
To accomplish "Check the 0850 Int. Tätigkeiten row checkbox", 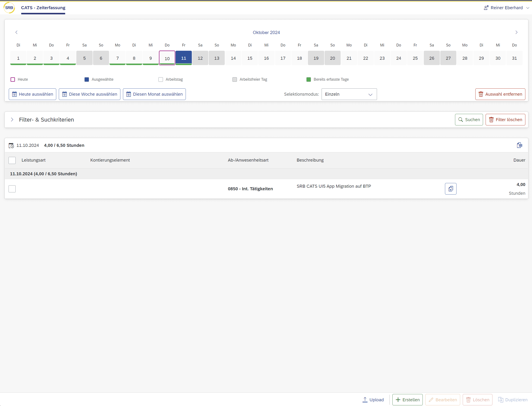I will (12, 189).
